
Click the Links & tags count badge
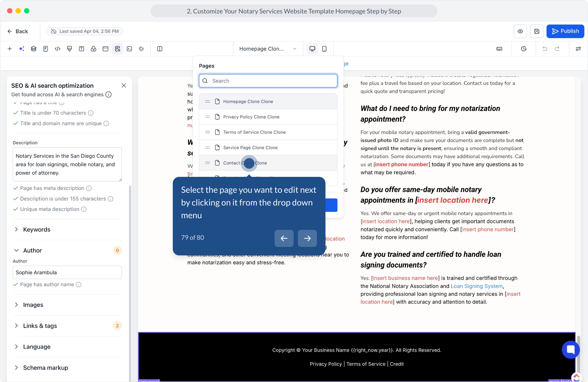pos(117,326)
